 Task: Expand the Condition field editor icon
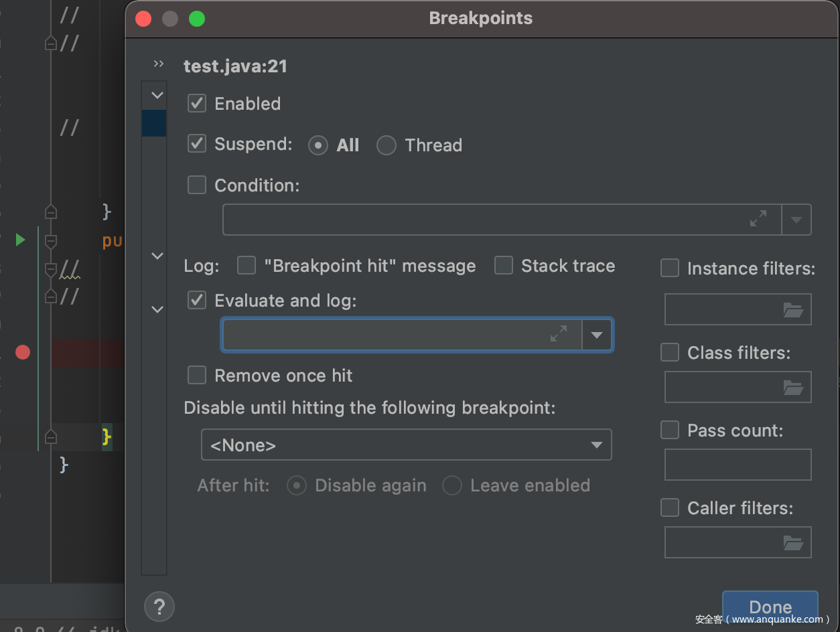[758, 219]
